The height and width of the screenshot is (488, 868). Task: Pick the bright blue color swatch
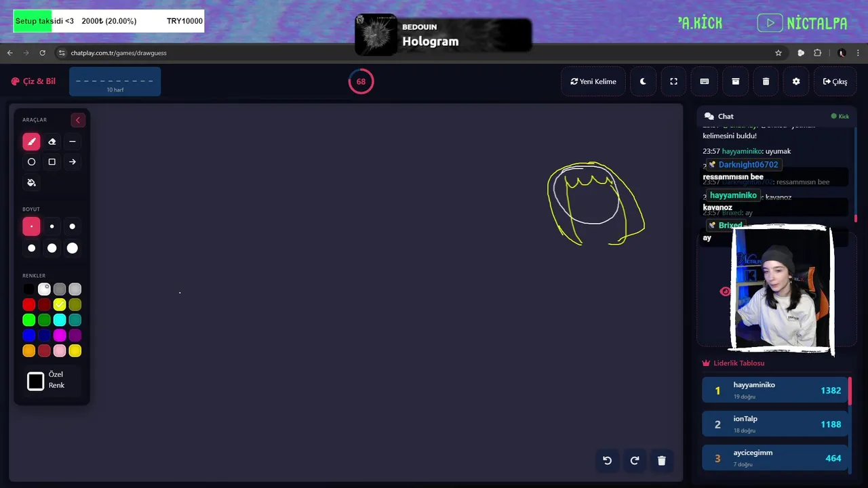tap(28, 335)
